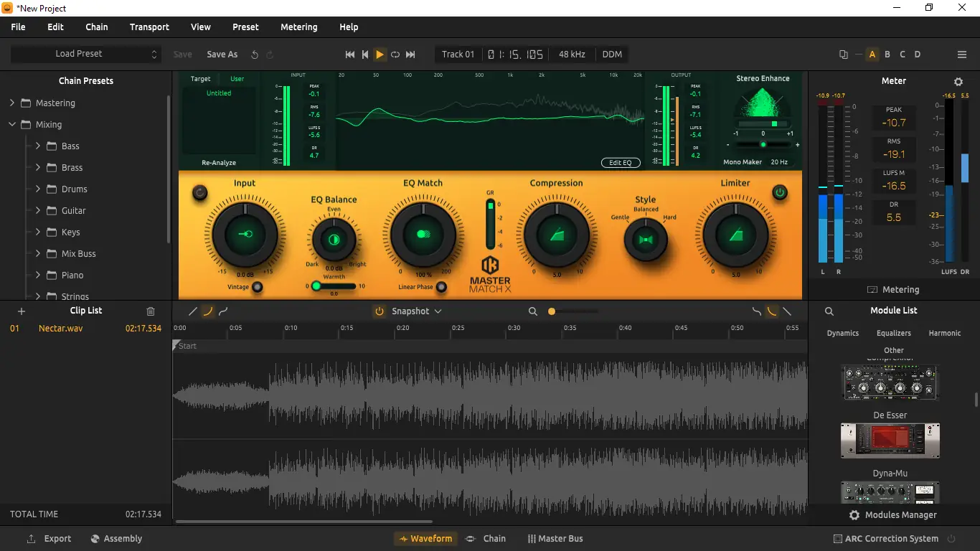Click the Edit EQ button

621,163
